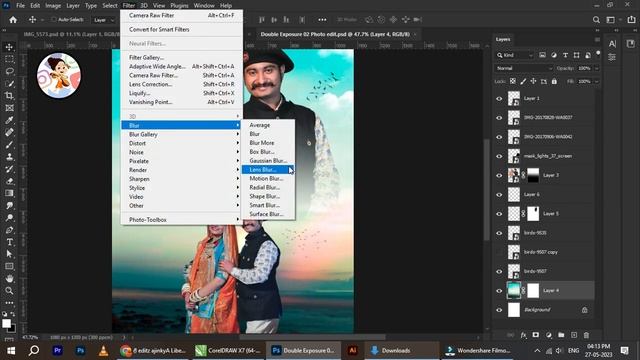Screen dimensions: 640x360
Task: Show the birds-9507 copy layer
Action: pos(499,252)
